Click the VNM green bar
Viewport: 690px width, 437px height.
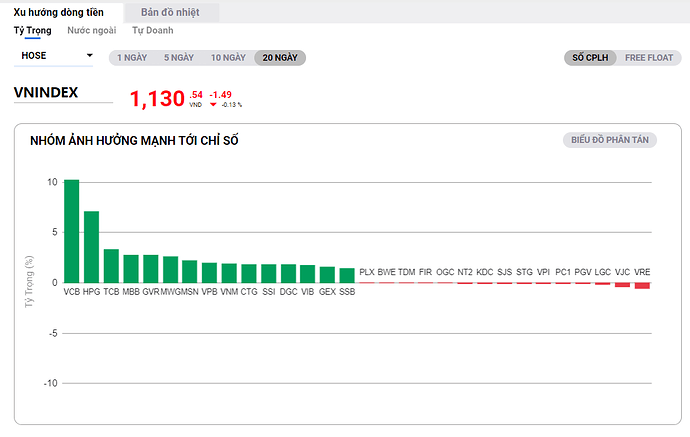229,273
